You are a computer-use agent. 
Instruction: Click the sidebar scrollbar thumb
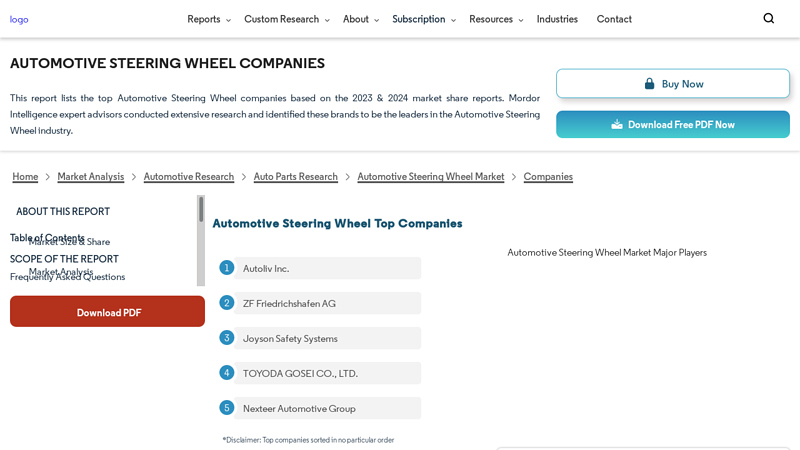point(201,209)
